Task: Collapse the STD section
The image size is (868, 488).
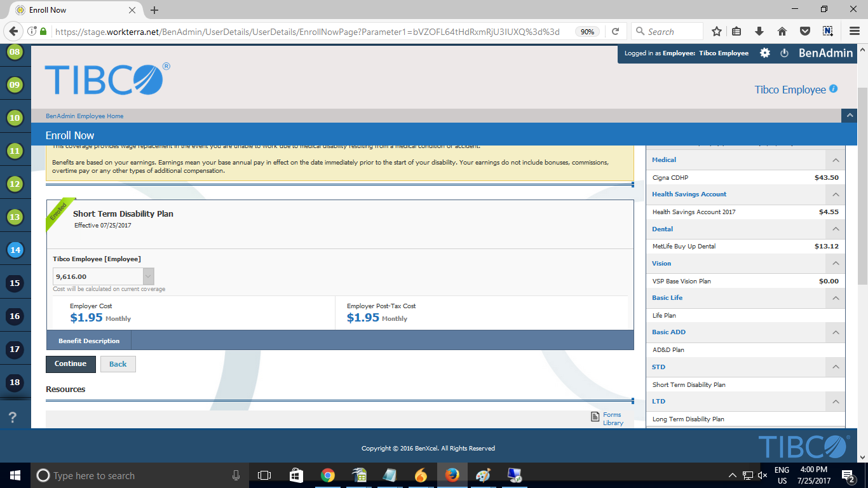Action: tap(836, 367)
